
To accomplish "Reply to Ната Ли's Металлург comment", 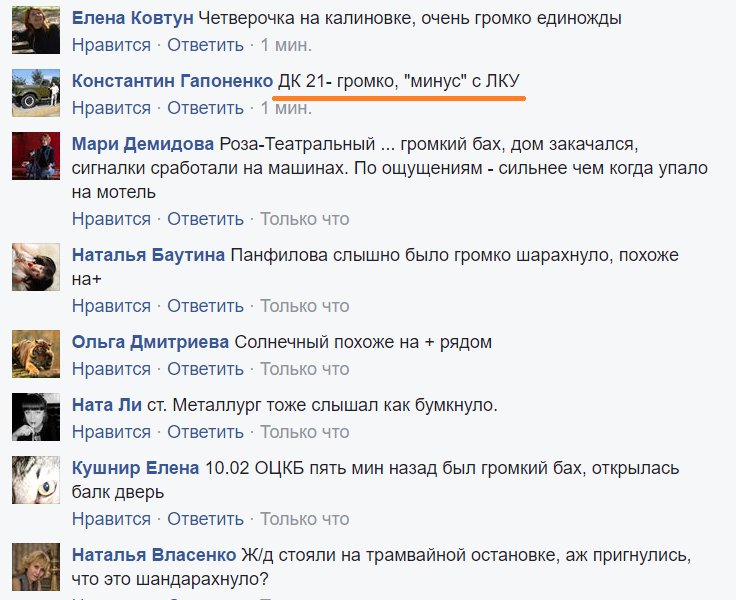I will (206, 432).
